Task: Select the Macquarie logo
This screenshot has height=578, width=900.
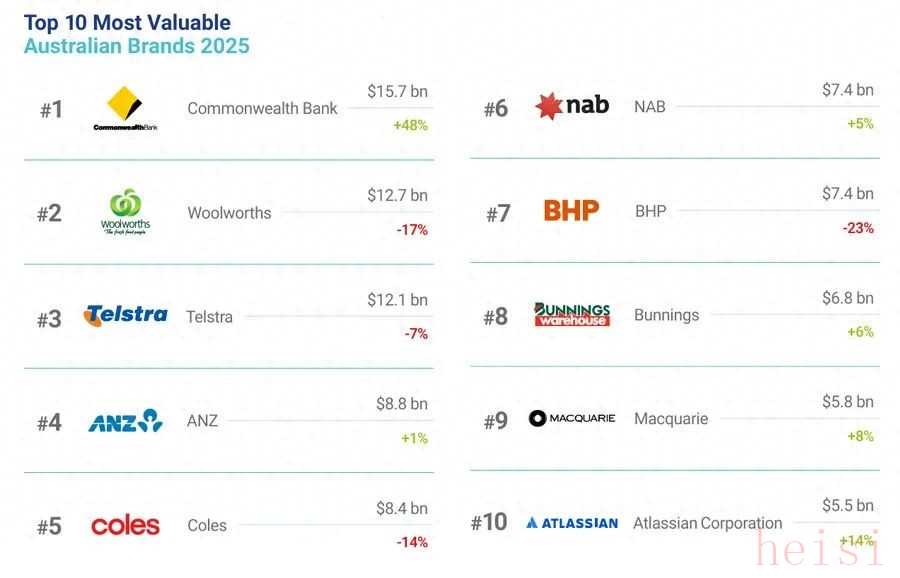Action: pyautogui.click(x=572, y=419)
